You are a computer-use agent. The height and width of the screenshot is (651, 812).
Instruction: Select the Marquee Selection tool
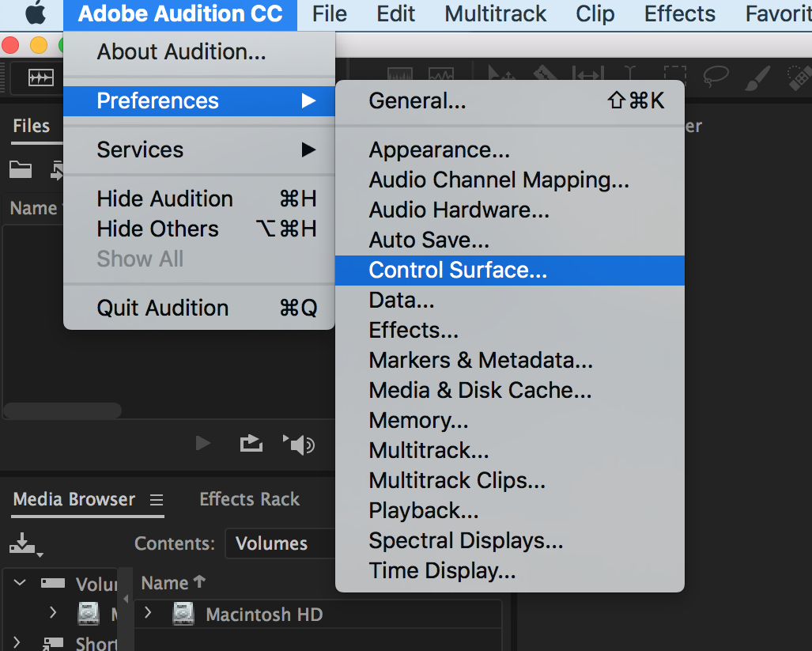click(676, 74)
